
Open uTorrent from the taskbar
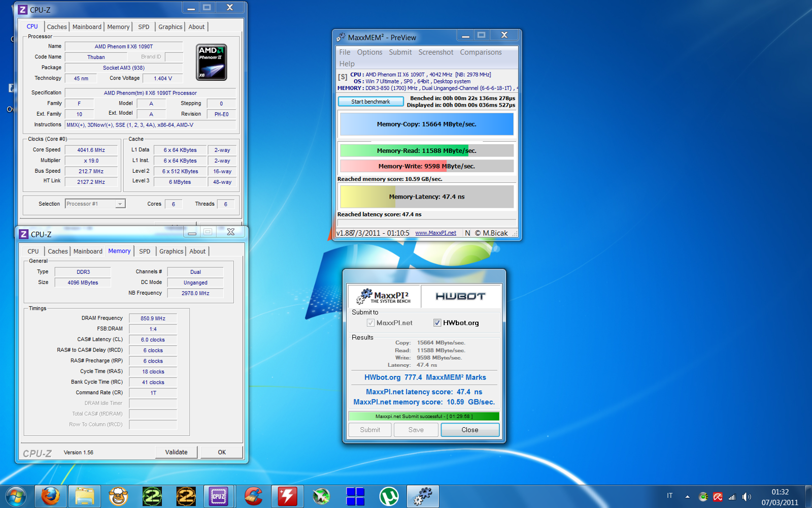tap(389, 496)
